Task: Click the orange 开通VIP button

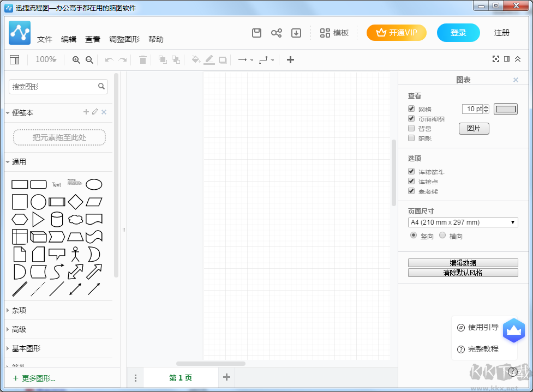Action: click(397, 33)
